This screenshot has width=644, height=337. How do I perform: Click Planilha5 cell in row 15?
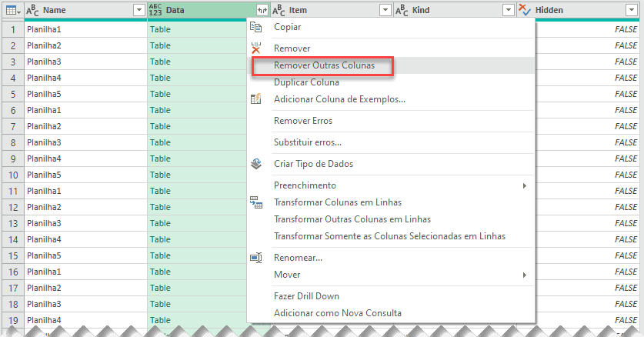tap(85, 255)
